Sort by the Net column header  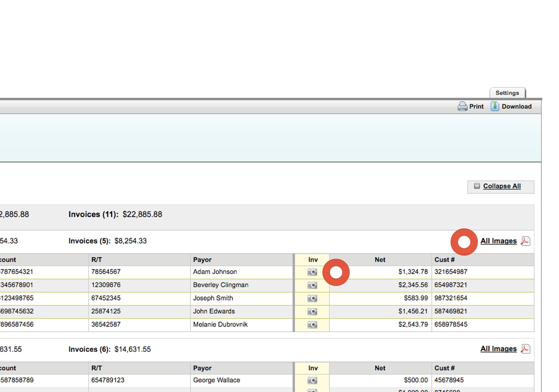[380, 260]
